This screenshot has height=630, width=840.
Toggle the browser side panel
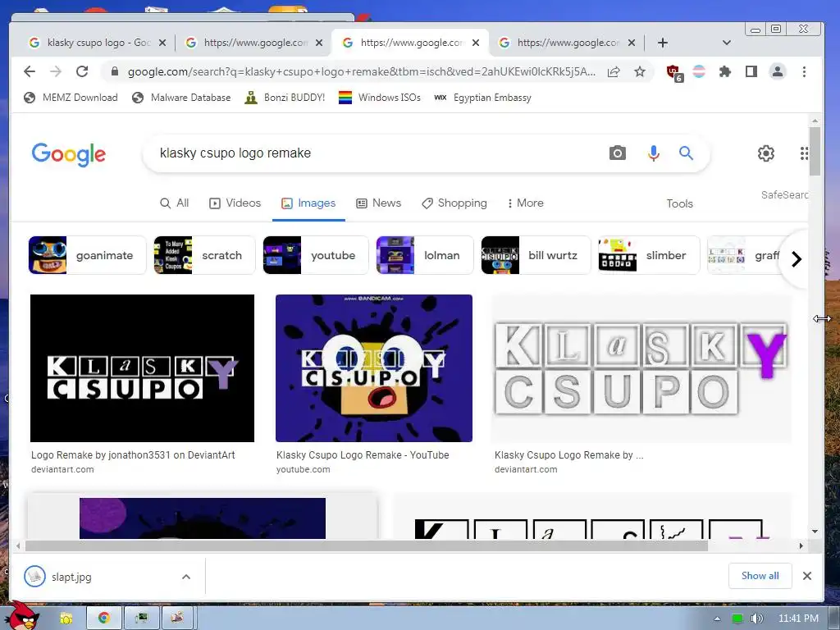(x=751, y=71)
